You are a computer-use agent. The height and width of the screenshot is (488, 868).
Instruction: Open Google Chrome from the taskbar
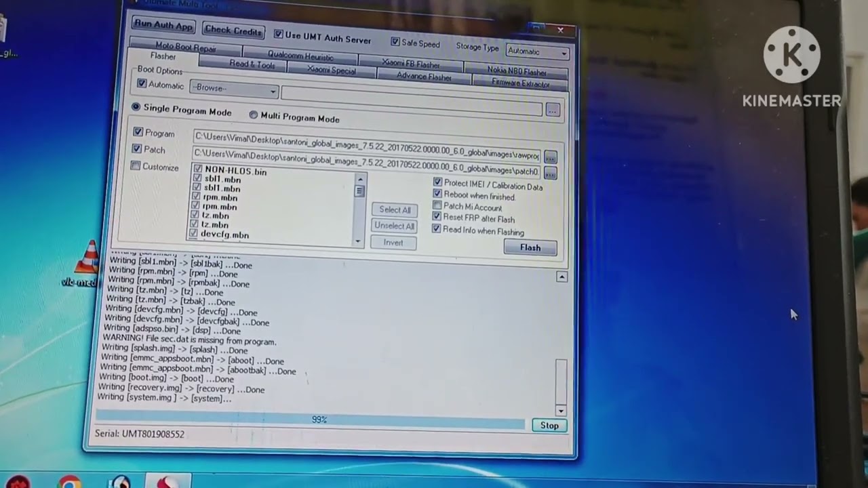(69, 482)
